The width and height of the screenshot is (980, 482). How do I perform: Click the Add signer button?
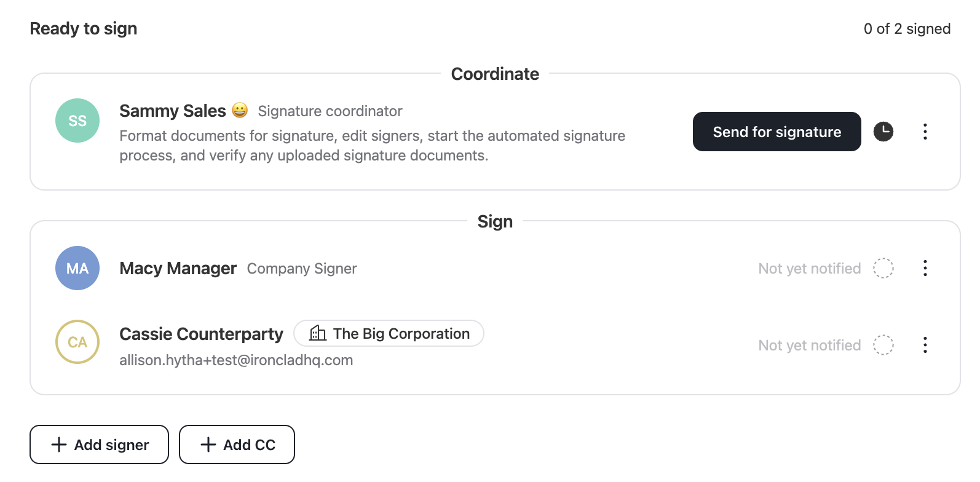pos(99,444)
